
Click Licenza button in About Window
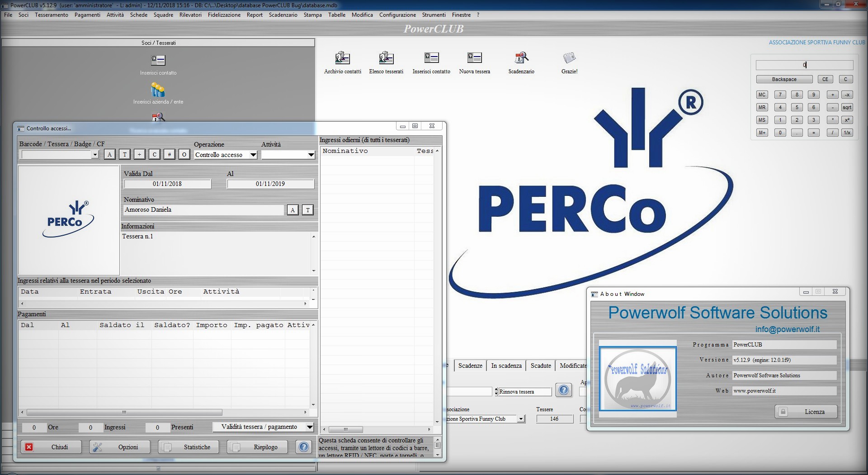[x=806, y=412]
